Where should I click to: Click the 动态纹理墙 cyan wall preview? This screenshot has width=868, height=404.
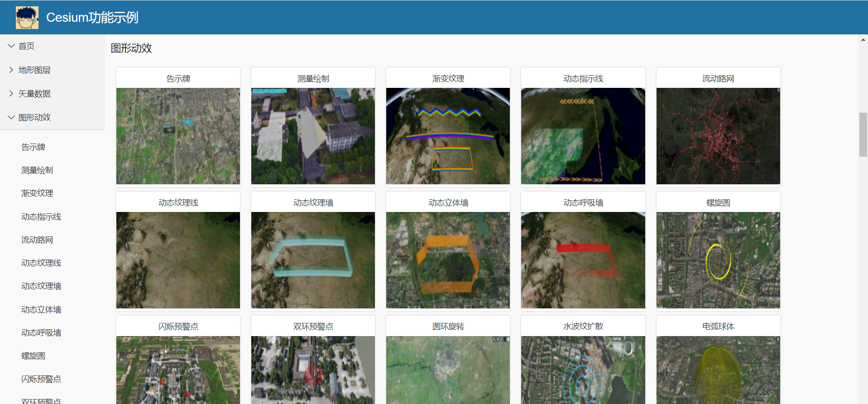click(x=313, y=260)
